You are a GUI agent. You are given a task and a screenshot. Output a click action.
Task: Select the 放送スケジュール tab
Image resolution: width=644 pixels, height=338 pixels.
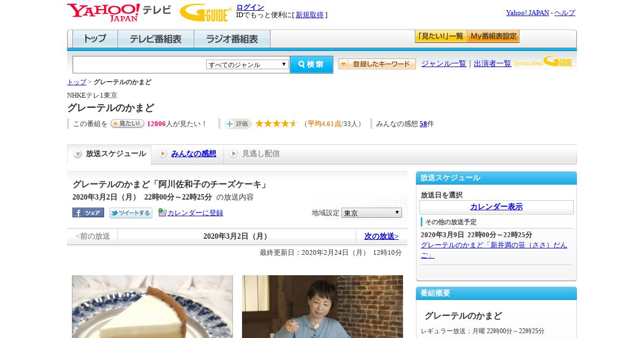[x=109, y=154]
